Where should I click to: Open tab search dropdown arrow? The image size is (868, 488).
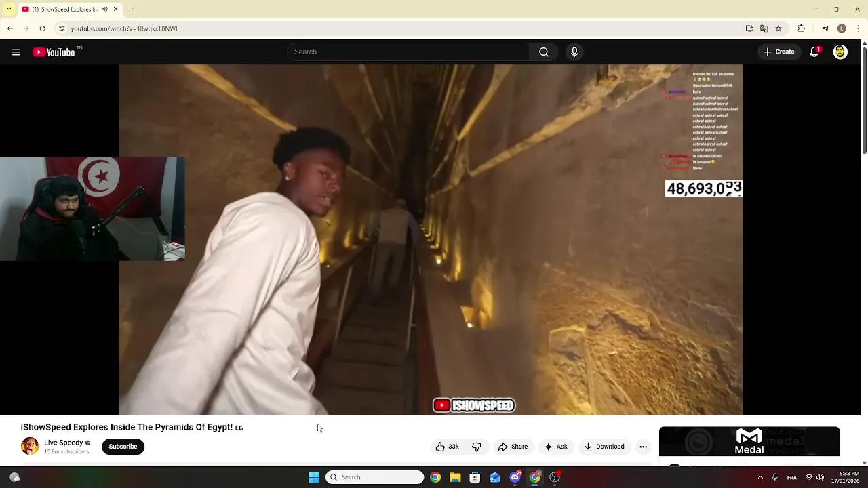(x=9, y=9)
